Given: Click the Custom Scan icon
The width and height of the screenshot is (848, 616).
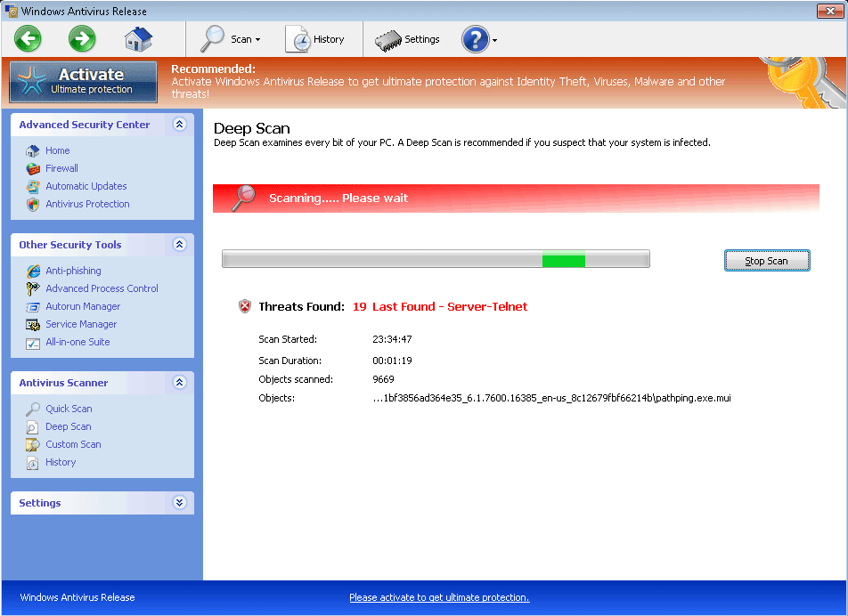Looking at the screenshot, I should 33,444.
